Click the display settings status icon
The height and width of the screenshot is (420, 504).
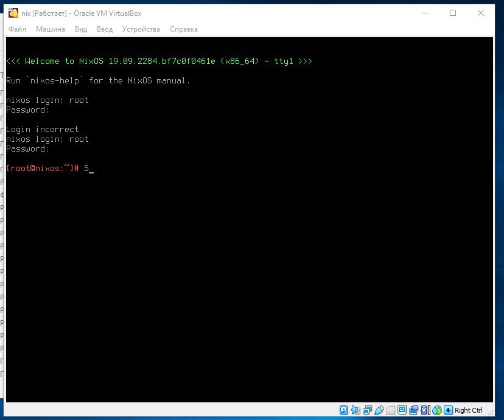pyautogui.click(x=402, y=410)
